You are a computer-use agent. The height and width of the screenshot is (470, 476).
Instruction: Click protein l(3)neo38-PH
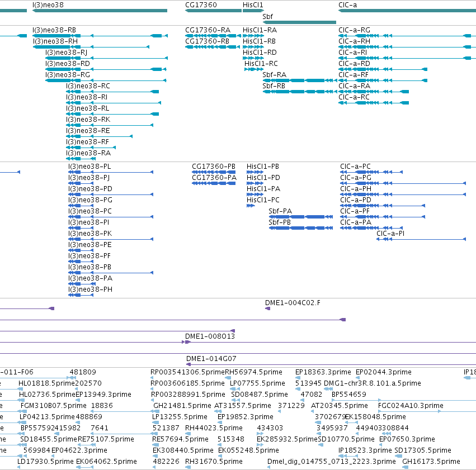[90, 289]
